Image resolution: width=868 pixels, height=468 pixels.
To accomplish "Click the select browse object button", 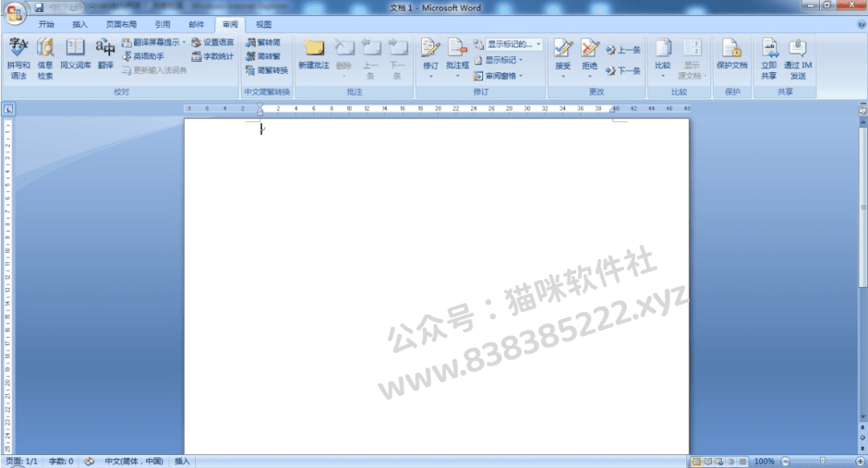I will [862, 437].
